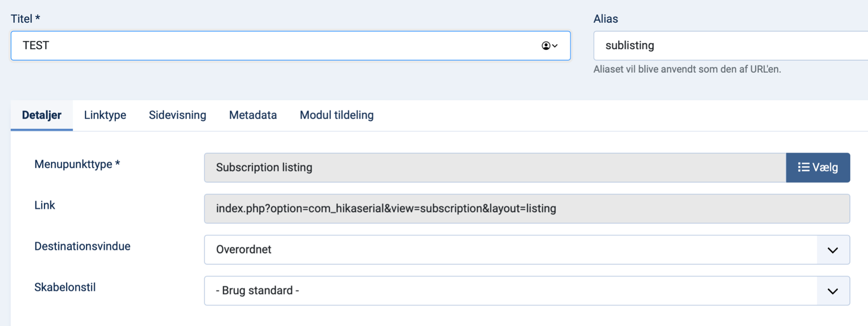
Task: Click the autofill contact icon in Titel field
Action: [x=549, y=46]
